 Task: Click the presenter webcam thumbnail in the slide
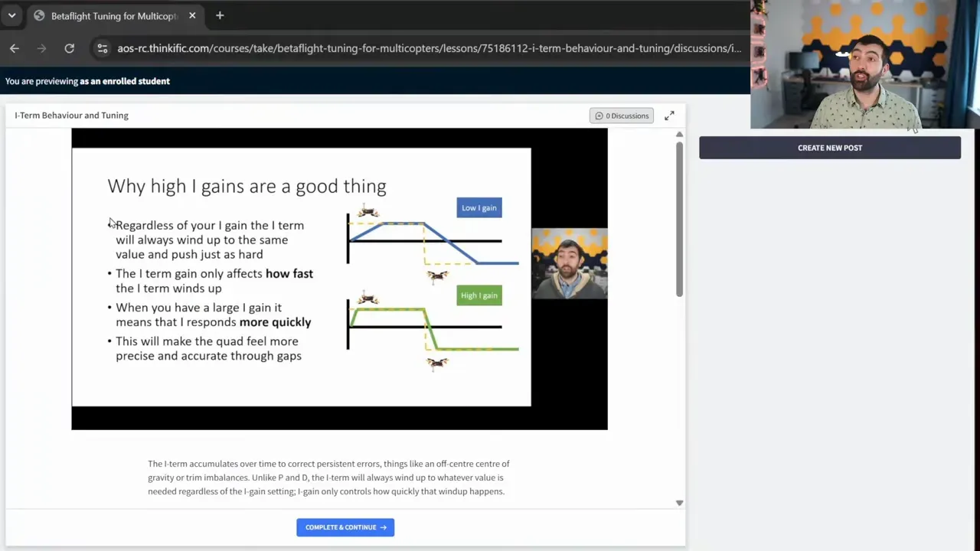569,263
